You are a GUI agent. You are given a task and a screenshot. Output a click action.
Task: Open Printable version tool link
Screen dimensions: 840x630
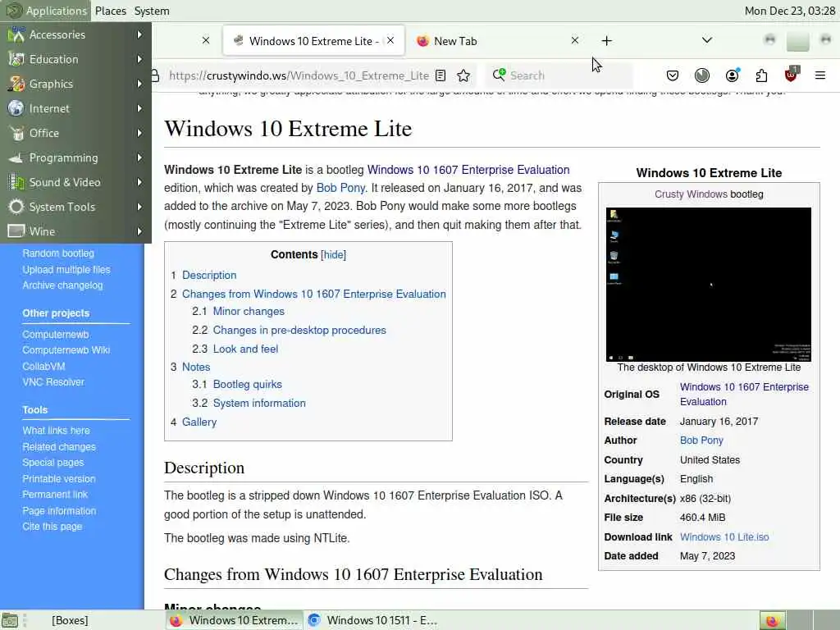click(59, 478)
